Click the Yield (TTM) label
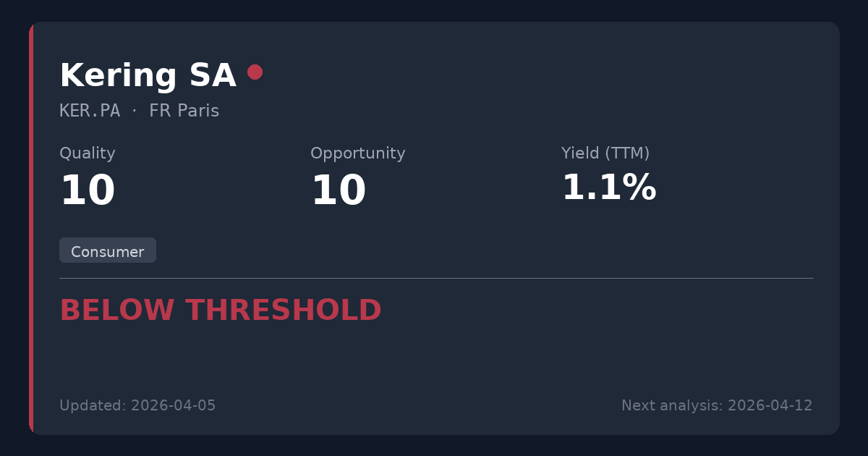 pyautogui.click(x=605, y=153)
